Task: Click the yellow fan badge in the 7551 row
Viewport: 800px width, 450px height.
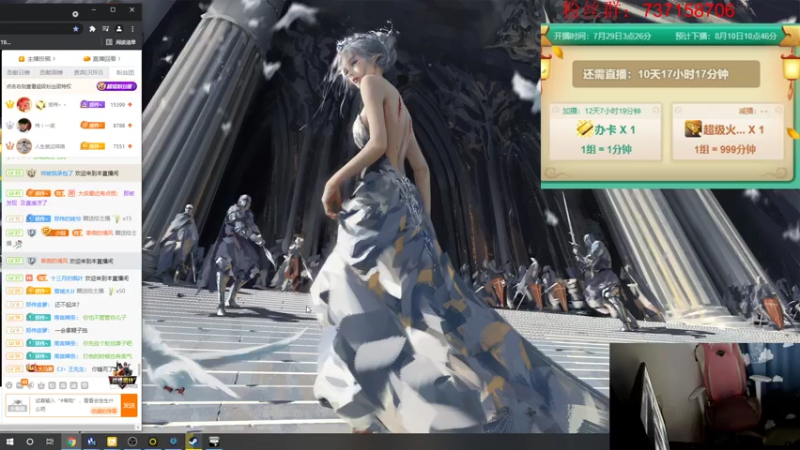Action: click(x=92, y=146)
